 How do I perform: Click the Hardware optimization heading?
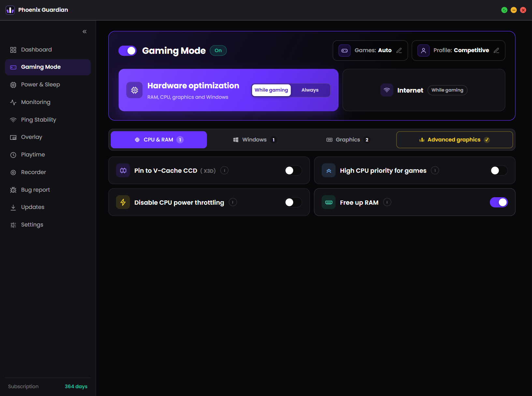point(194,86)
